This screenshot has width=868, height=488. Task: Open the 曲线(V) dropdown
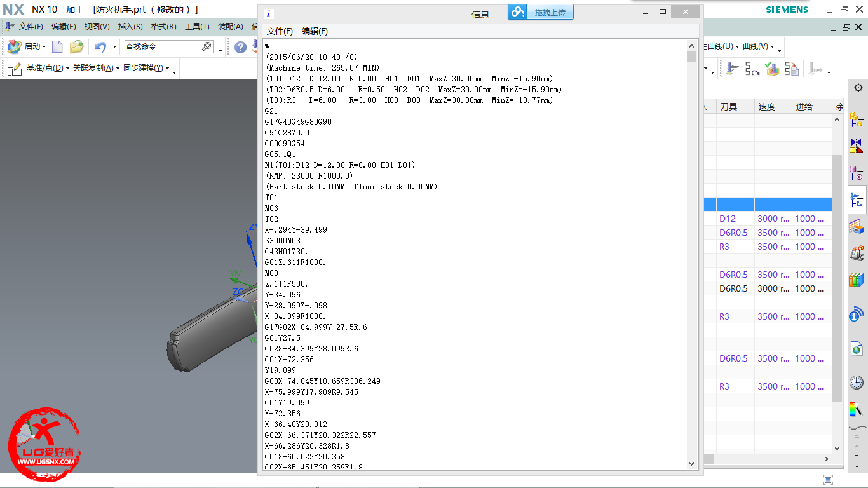759,46
